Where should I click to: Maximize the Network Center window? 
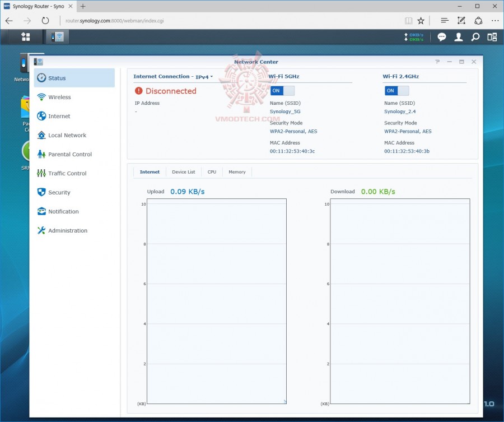tap(461, 62)
